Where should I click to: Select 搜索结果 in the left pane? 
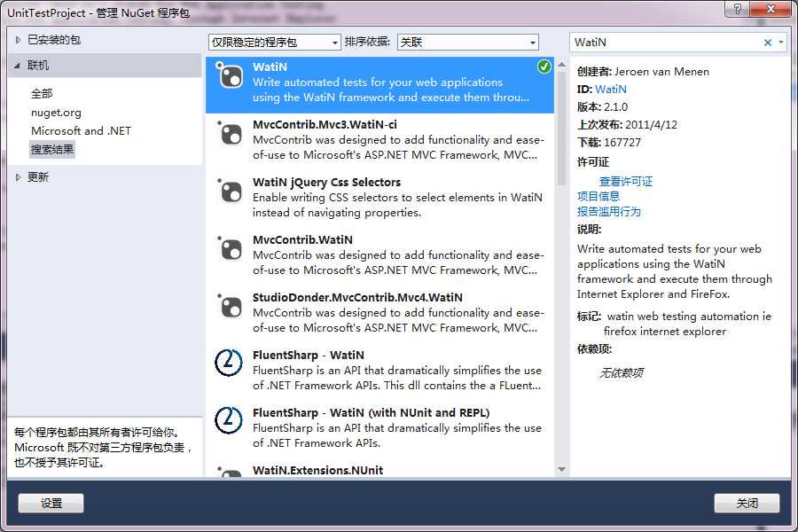coord(52,150)
